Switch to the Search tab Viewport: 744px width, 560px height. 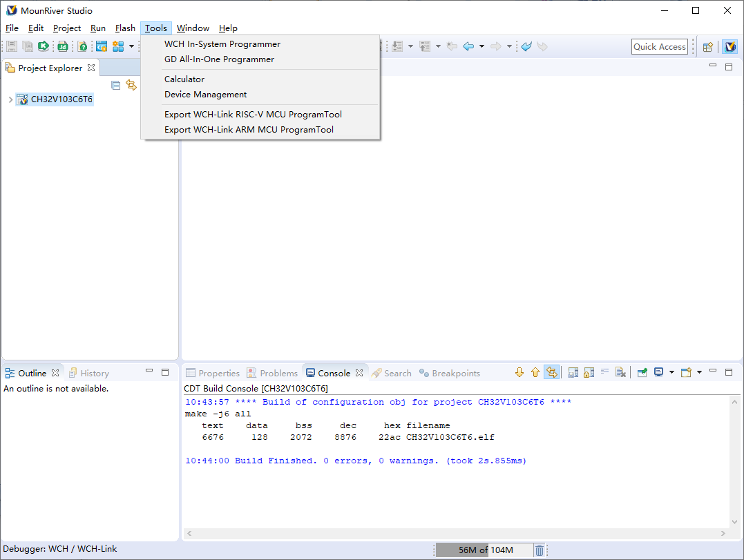coord(392,373)
